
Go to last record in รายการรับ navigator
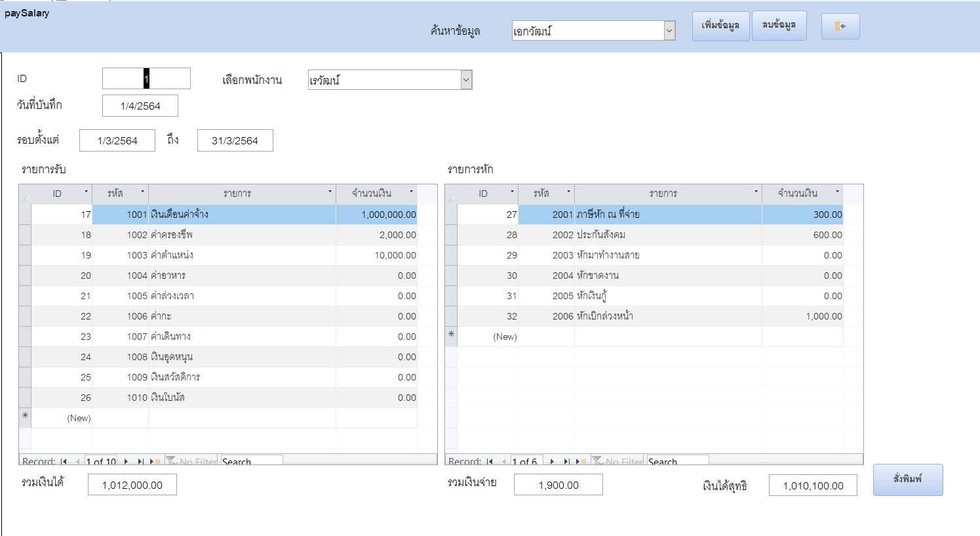tap(140, 462)
